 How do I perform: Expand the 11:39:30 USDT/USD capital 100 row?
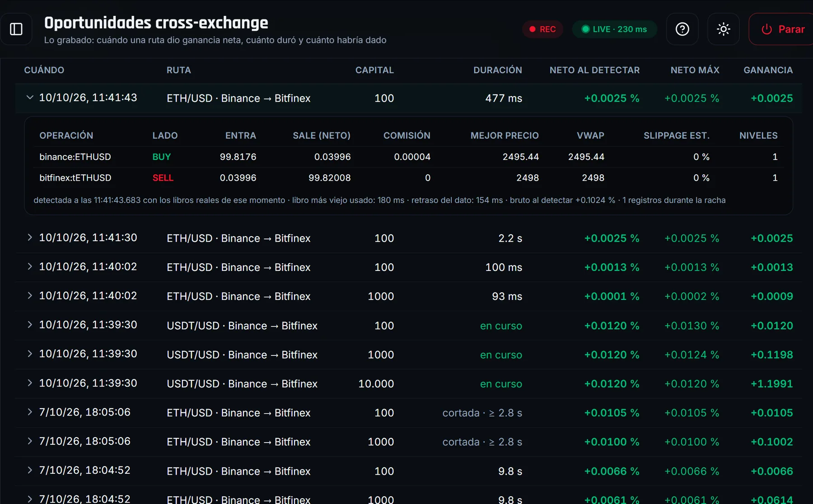(x=30, y=325)
